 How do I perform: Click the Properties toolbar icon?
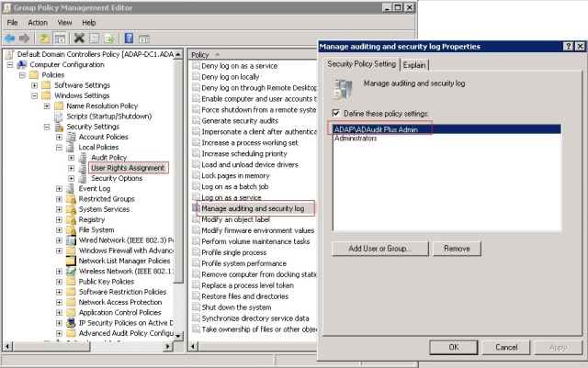click(95, 38)
